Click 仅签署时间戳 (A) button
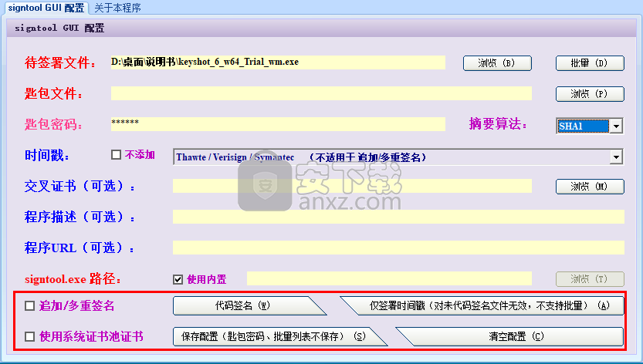 482,306
